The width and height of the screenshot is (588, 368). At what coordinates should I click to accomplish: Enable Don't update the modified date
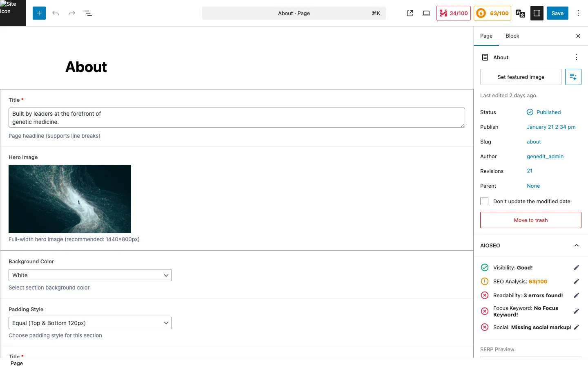point(484,201)
